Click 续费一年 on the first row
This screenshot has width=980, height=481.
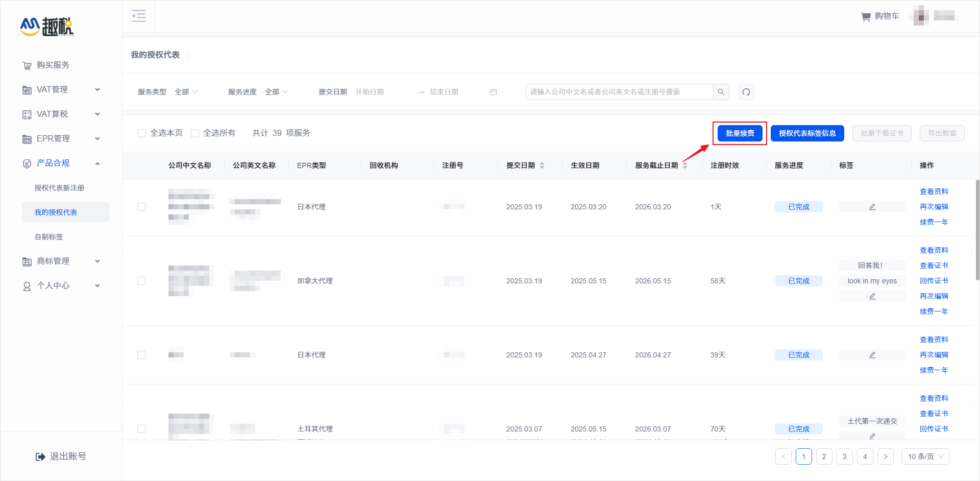tap(934, 222)
